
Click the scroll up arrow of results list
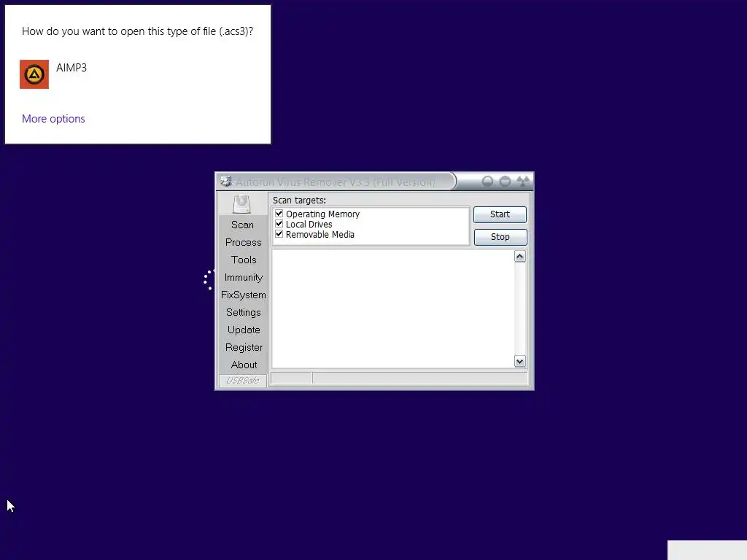tap(519, 257)
